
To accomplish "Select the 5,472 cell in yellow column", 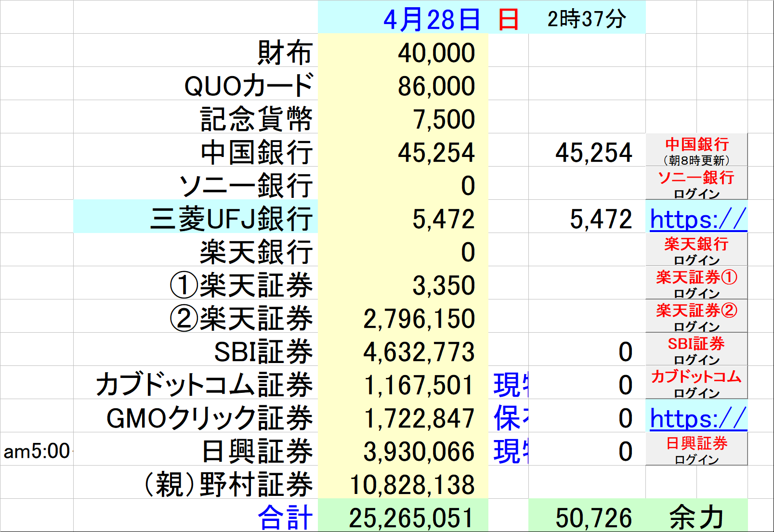I will pyautogui.click(x=403, y=217).
